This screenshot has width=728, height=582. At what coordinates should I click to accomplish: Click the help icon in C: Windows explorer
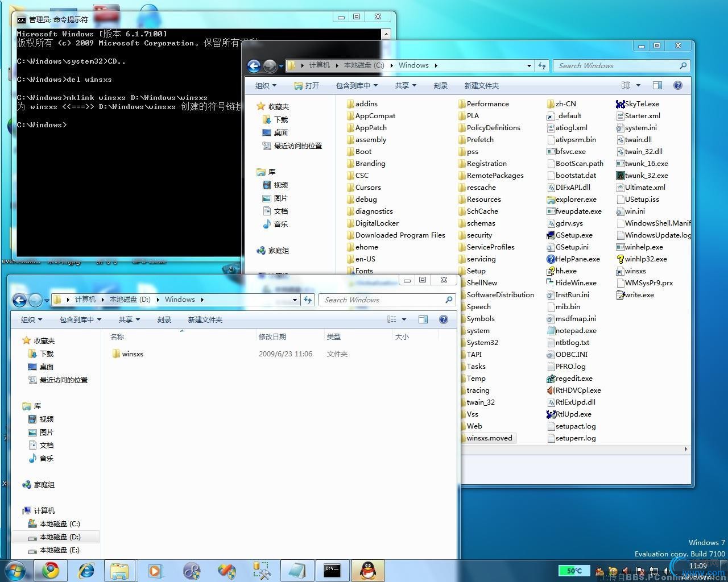(677, 85)
